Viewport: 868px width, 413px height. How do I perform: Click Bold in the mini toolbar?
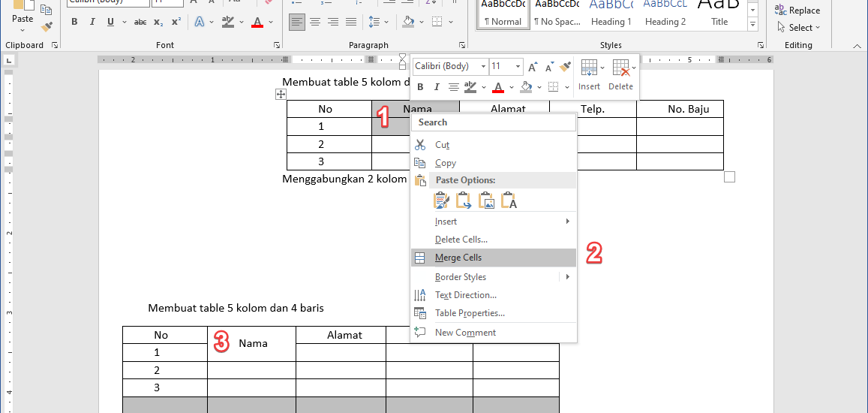point(420,87)
